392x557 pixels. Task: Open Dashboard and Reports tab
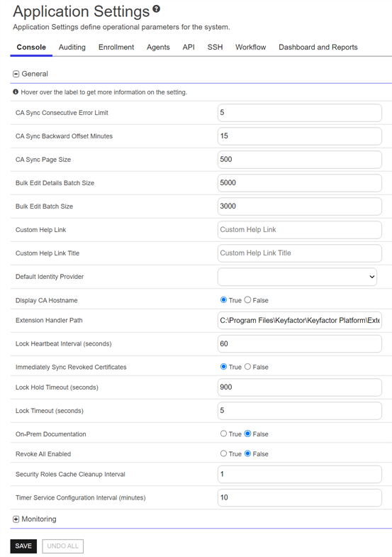click(318, 48)
